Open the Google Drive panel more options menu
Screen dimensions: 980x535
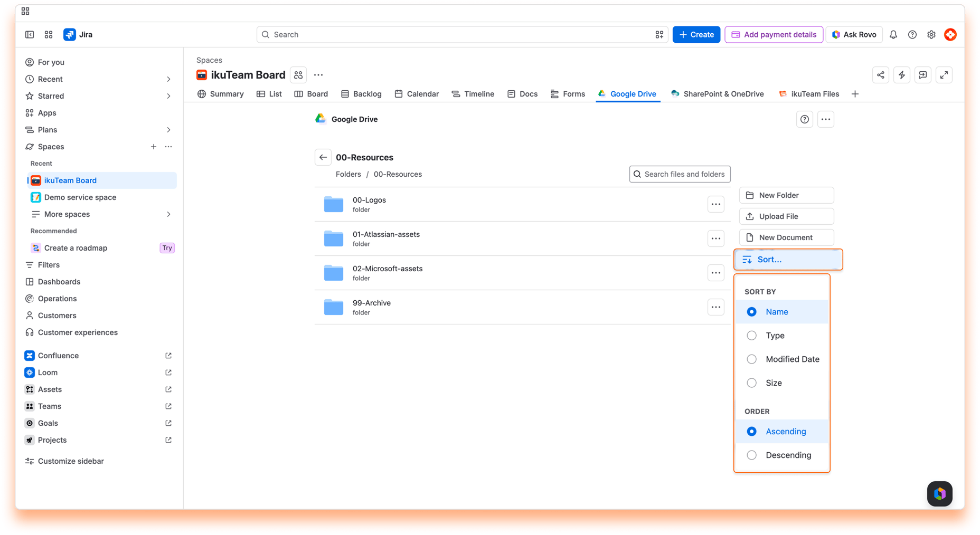click(826, 119)
